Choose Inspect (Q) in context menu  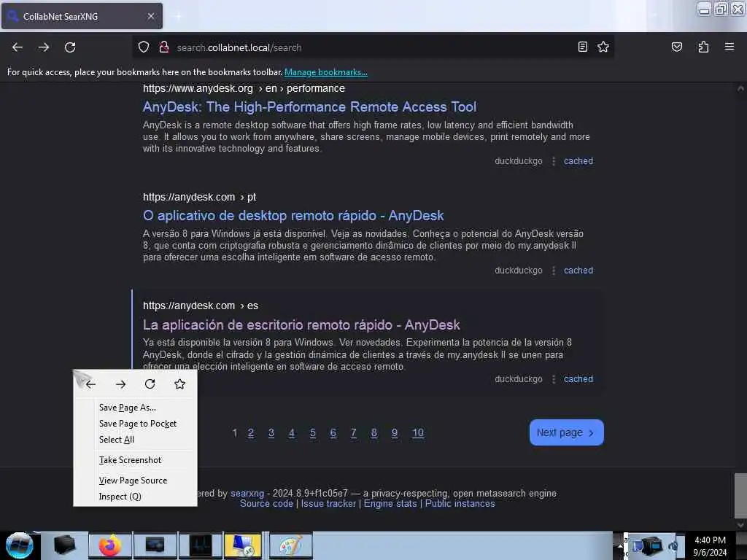[135, 497]
